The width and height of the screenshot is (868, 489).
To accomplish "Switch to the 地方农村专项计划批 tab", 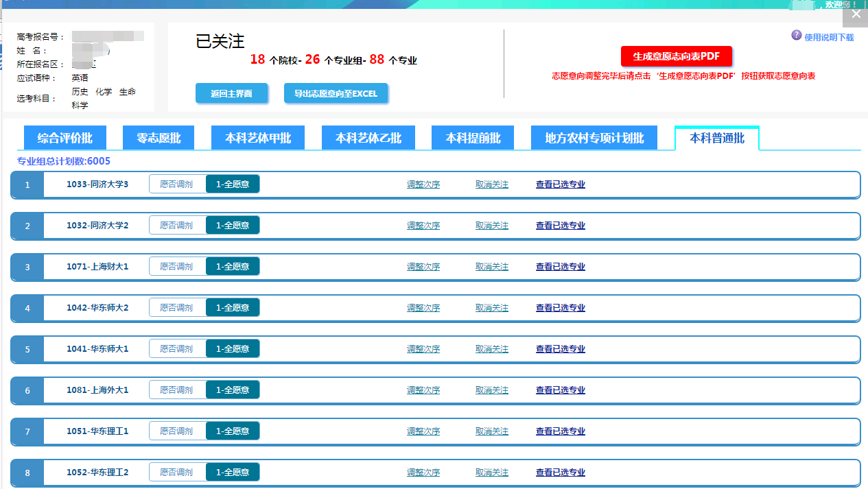I will (x=594, y=138).
